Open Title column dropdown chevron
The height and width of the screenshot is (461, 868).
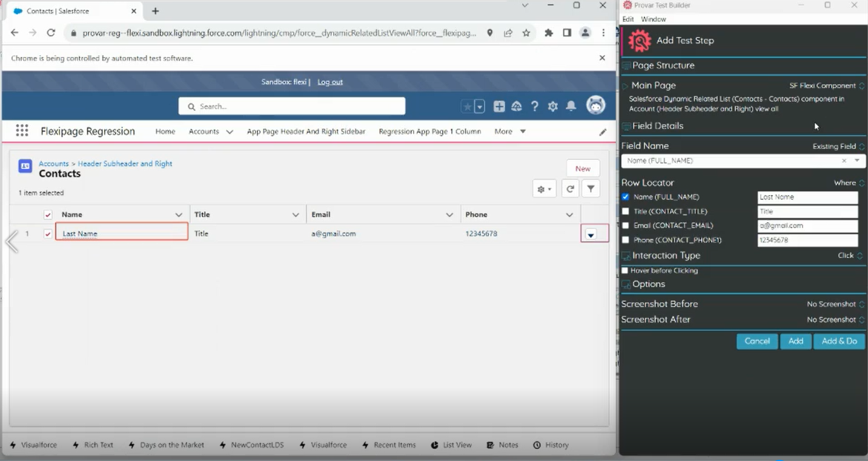coord(296,215)
